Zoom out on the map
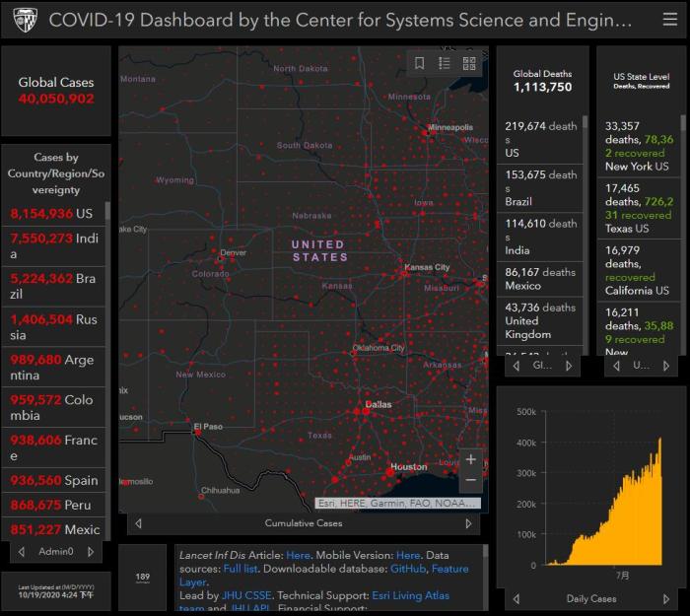Image resolution: width=690 pixels, height=616 pixels. point(471,480)
